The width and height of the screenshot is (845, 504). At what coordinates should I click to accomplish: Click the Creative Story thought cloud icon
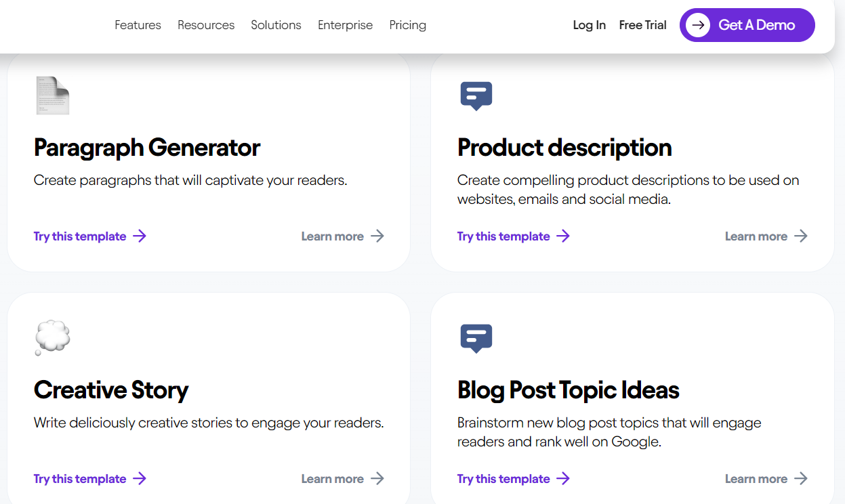(x=52, y=337)
